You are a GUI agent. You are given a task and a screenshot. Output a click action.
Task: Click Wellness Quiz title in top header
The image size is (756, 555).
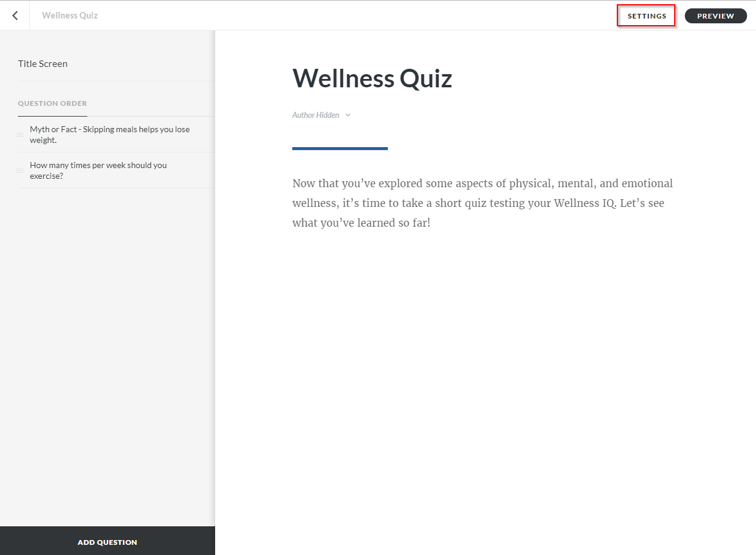(x=70, y=16)
